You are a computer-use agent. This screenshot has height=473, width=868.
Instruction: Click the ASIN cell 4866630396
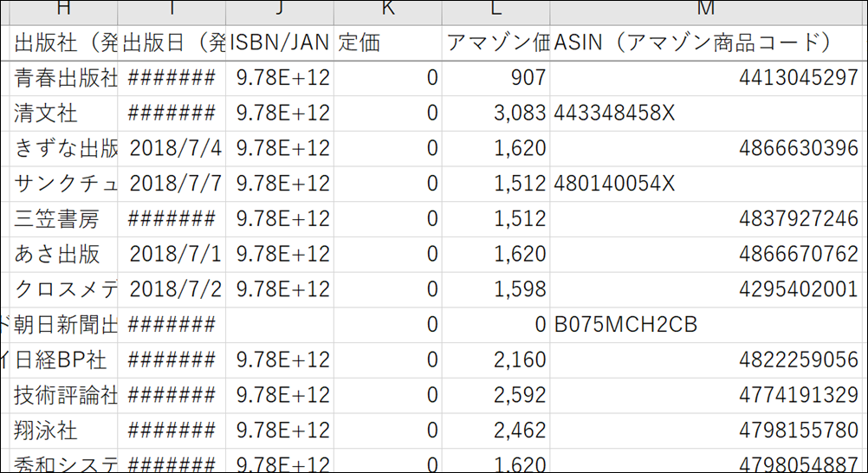point(706,148)
